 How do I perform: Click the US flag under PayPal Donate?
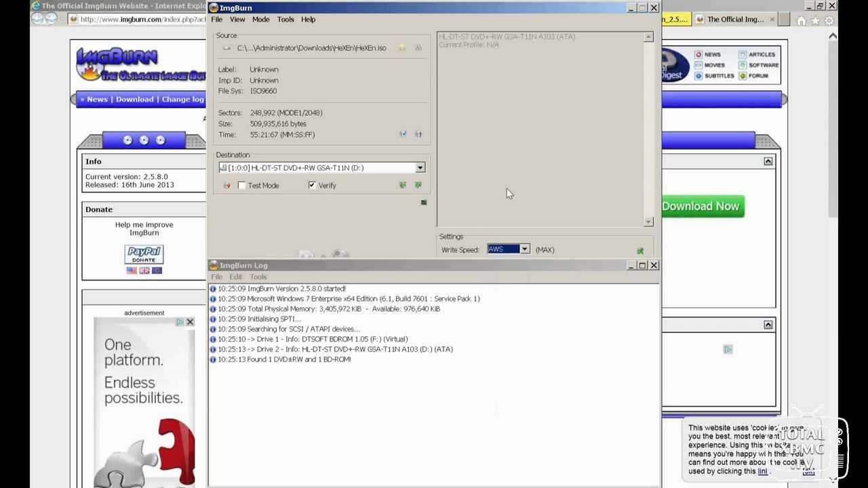click(x=132, y=270)
